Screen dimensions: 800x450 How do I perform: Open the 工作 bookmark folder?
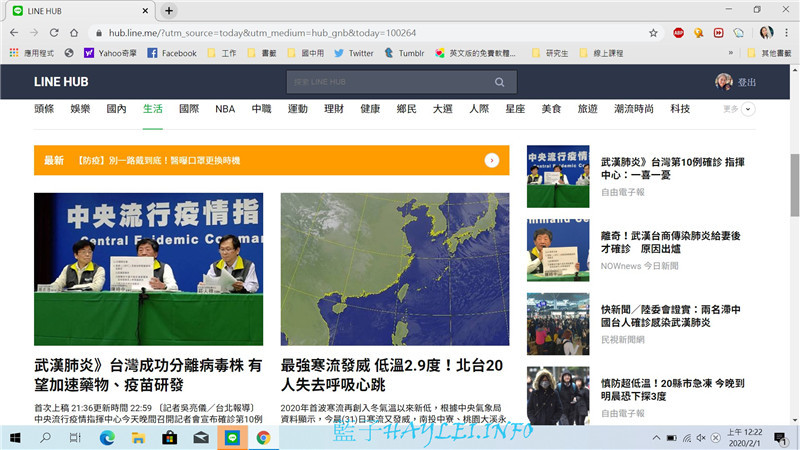pos(222,53)
